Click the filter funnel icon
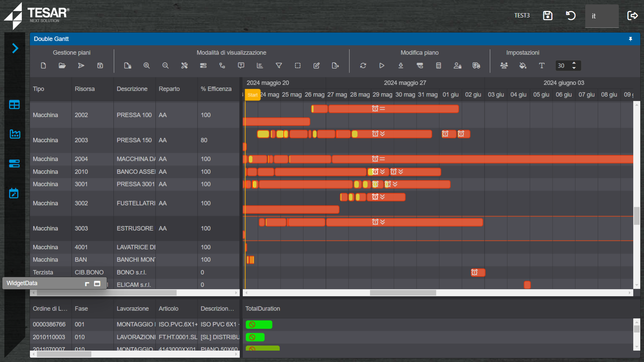Screen dimensions: 644x362 (279, 66)
